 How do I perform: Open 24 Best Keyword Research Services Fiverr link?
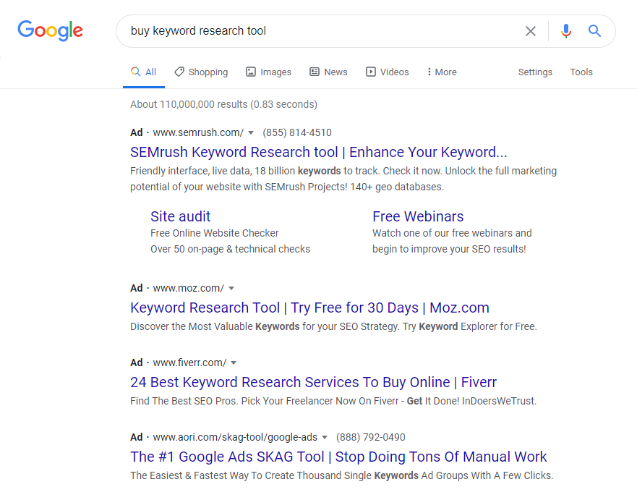tap(313, 382)
